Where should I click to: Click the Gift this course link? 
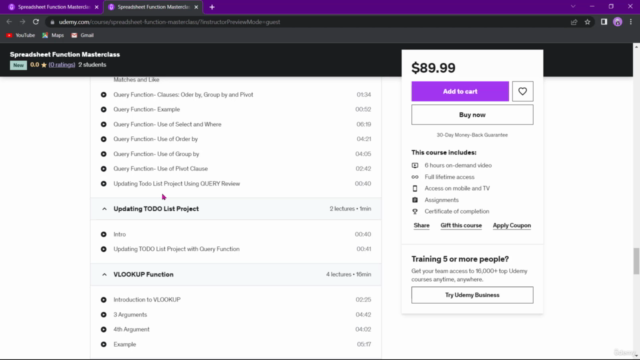tap(461, 225)
